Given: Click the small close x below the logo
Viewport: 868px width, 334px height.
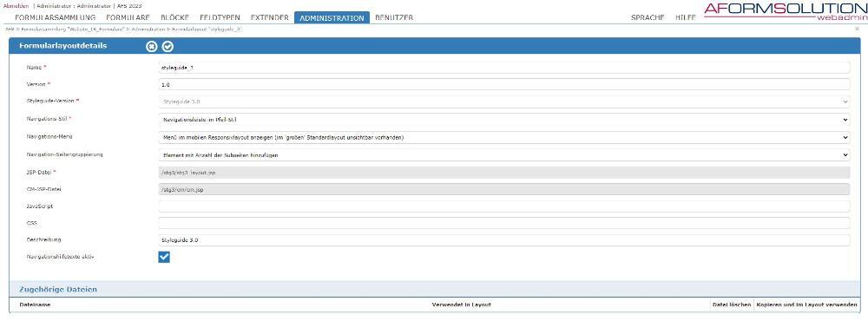Looking at the screenshot, I should click(x=857, y=29).
